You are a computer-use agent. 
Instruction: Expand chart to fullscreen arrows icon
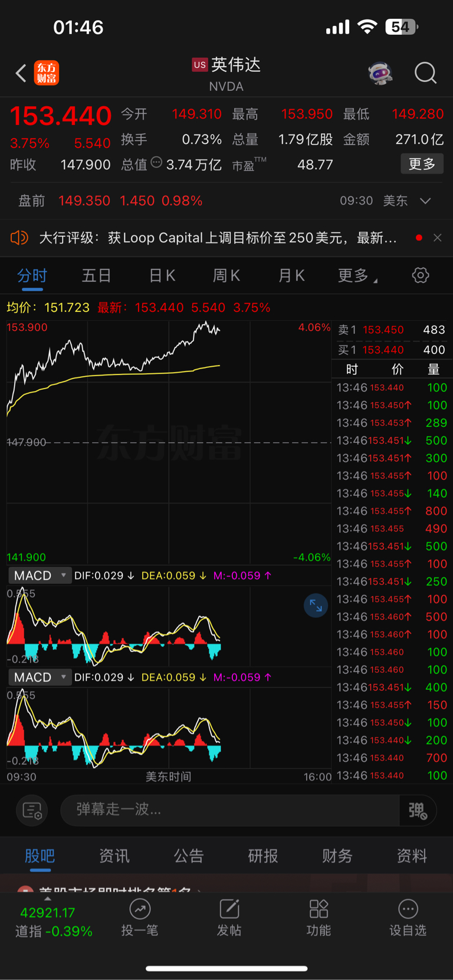point(316,606)
